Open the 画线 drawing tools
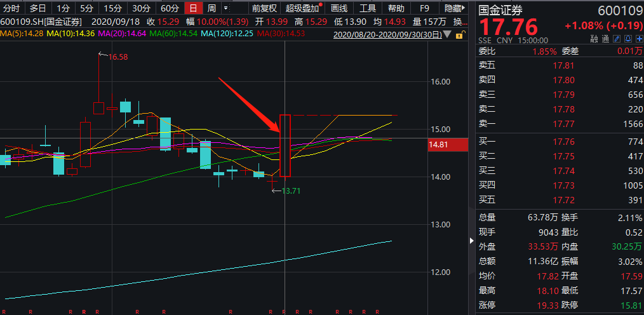This screenshot has height=315, width=644. click(339, 8)
